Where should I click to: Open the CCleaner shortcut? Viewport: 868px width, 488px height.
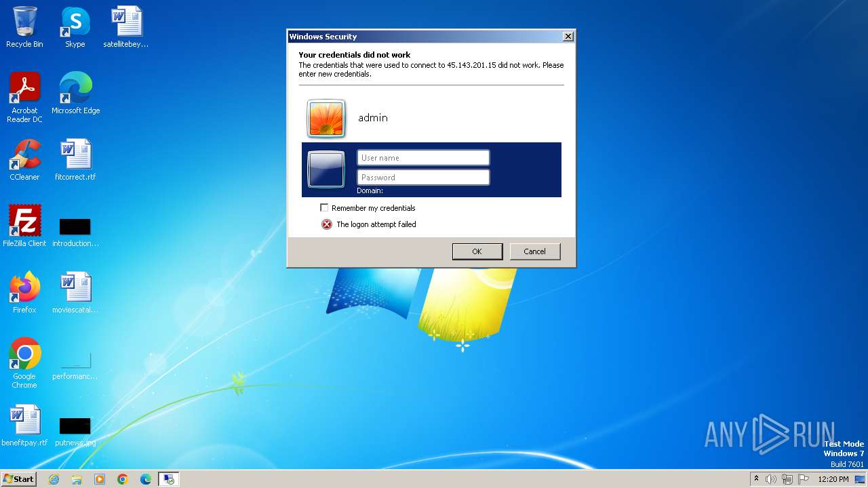[24, 160]
